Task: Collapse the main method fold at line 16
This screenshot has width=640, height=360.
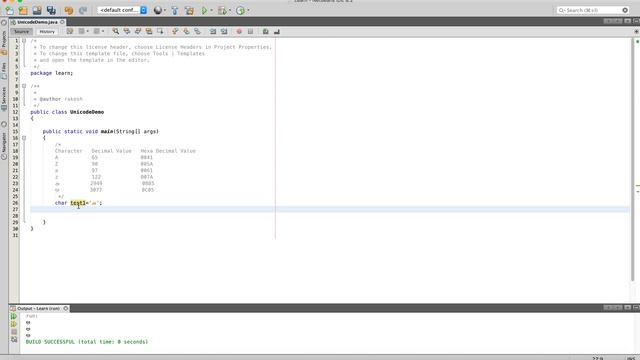Action: pos(24,138)
